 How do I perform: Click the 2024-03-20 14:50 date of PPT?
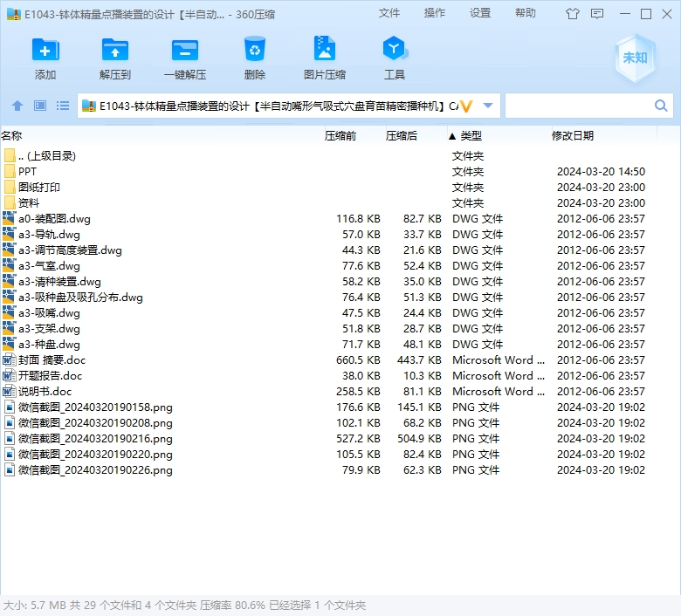click(601, 172)
